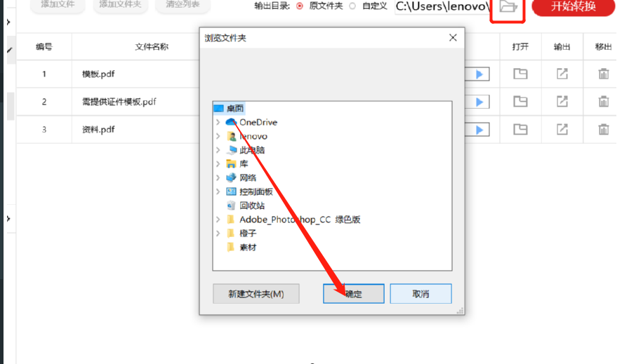Expand the OneDrive tree node
This screenshot has height=364, width=629.
(218, 122)
